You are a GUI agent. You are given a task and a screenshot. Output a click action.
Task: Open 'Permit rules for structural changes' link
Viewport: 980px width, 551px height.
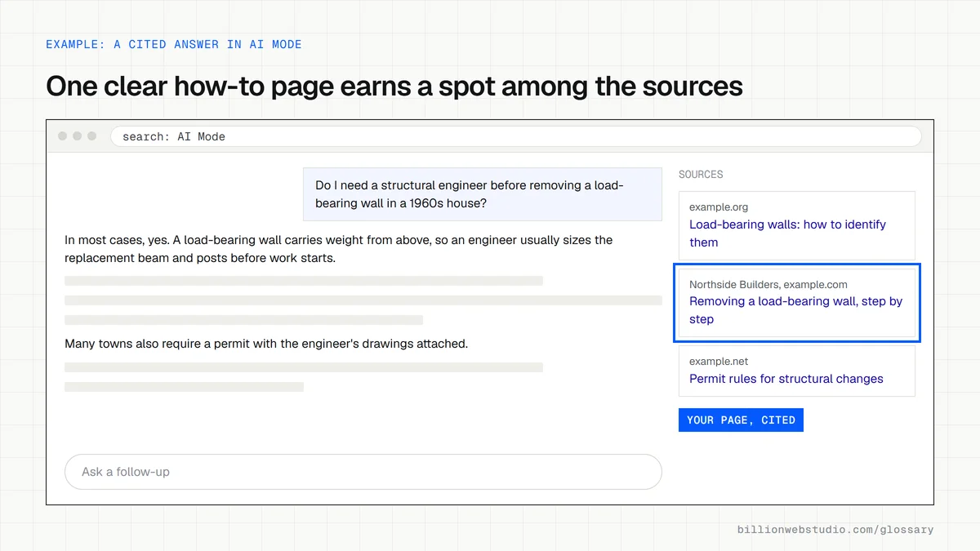click(786, 379)
